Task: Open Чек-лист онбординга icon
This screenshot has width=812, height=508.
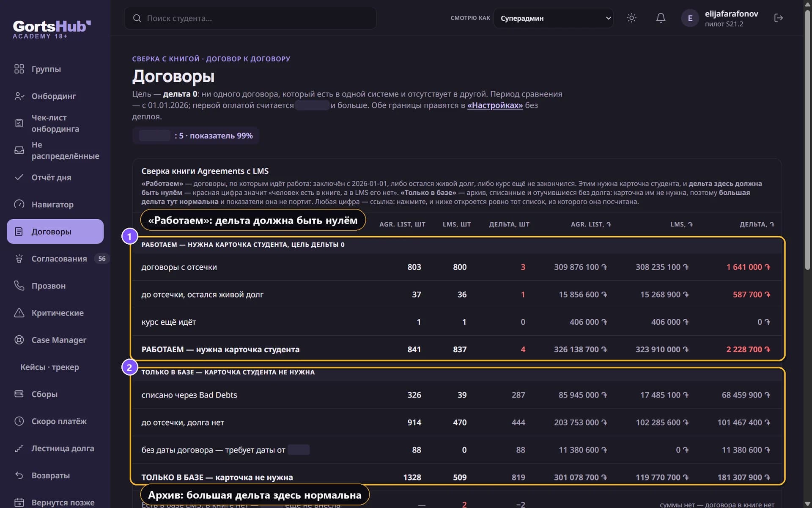Action: point(19,123)
